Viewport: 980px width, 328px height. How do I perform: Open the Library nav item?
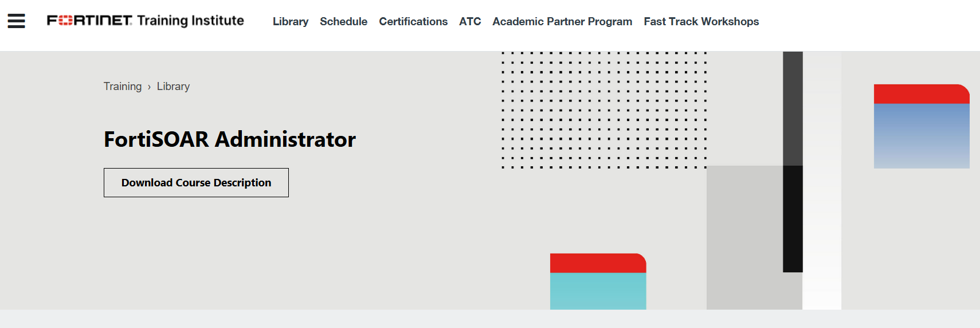coord(291,21)
